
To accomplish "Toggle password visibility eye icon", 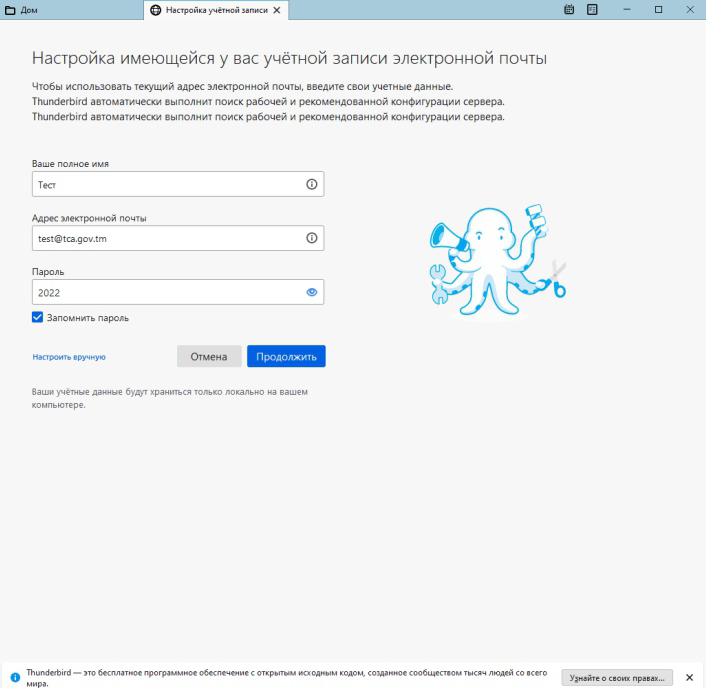I will [x=312, y=292].
